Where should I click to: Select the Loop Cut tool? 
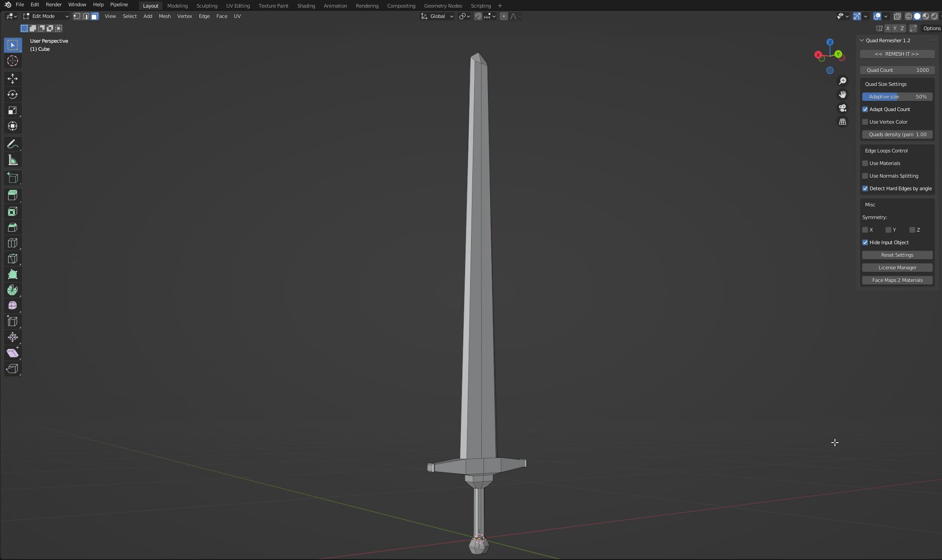(x=13, y=243)
